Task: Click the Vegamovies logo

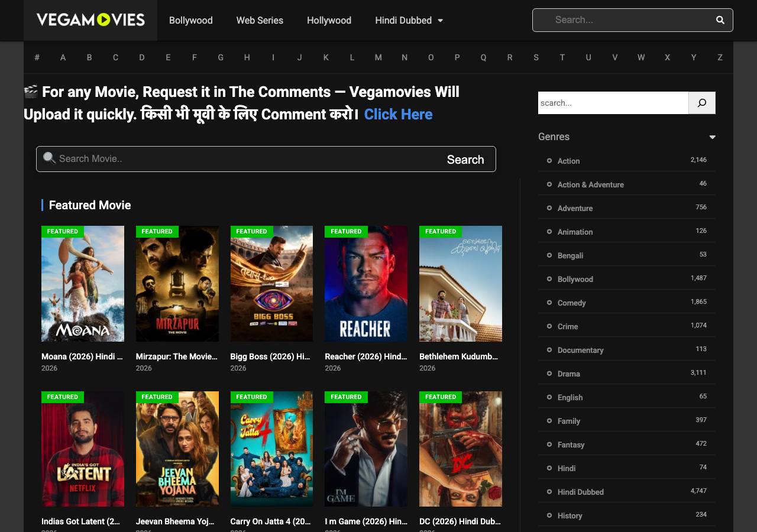Action: point(90,20)
